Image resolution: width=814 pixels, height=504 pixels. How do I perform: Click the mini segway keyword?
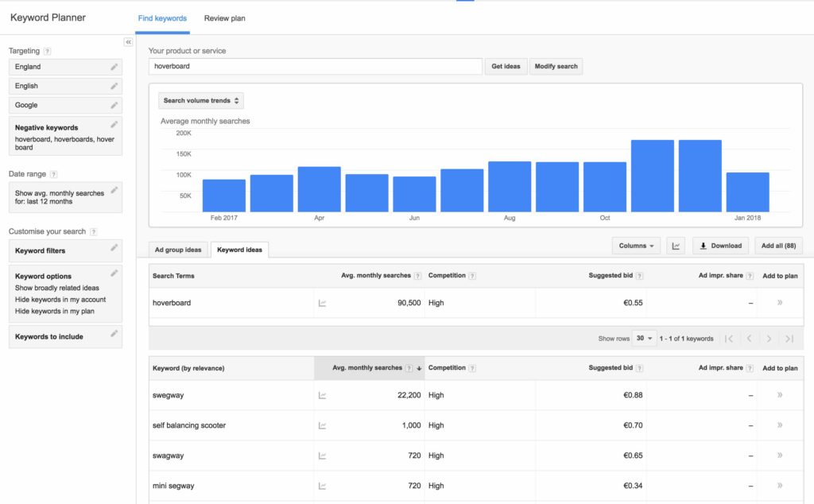173,487
